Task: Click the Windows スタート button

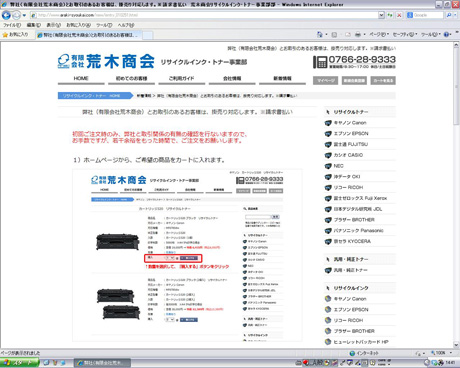Action: 19,363
